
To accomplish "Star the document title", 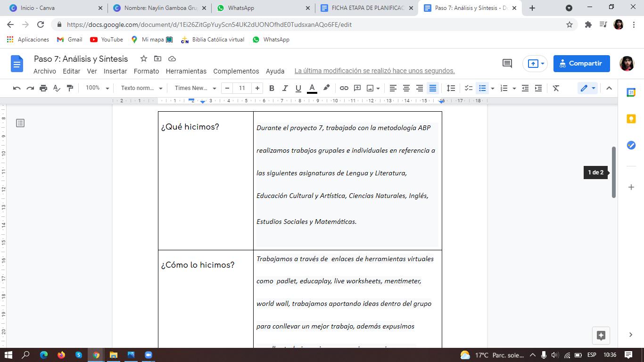I will pyautogui.click(x=144, y=59).
